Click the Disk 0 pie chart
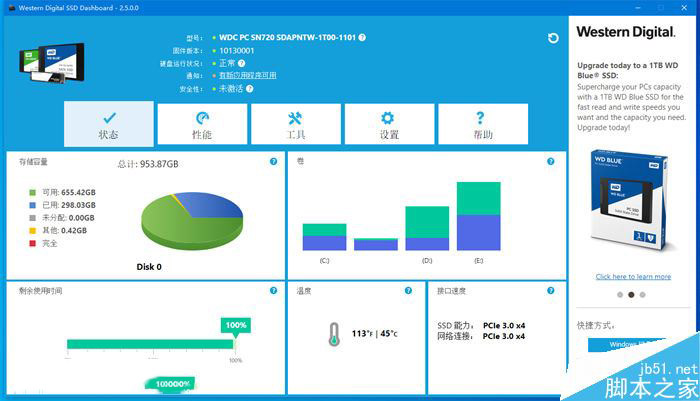Image resolution: width=700 pixels, height=401 pixels. [192, 221]
